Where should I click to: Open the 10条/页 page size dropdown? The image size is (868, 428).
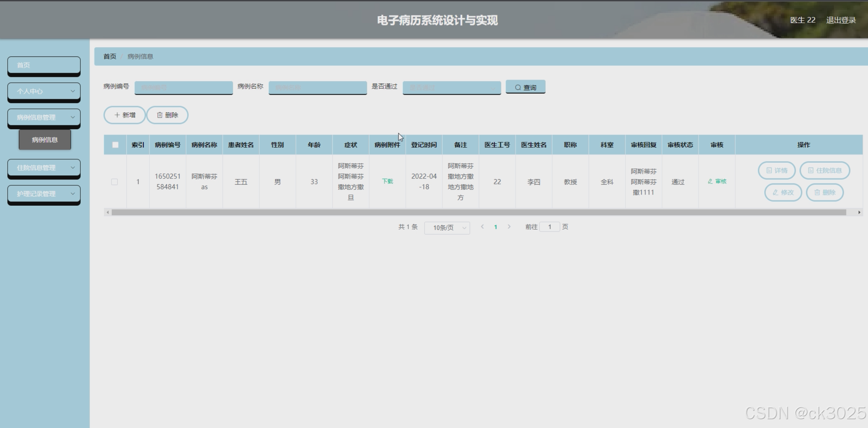click(447, 228)
